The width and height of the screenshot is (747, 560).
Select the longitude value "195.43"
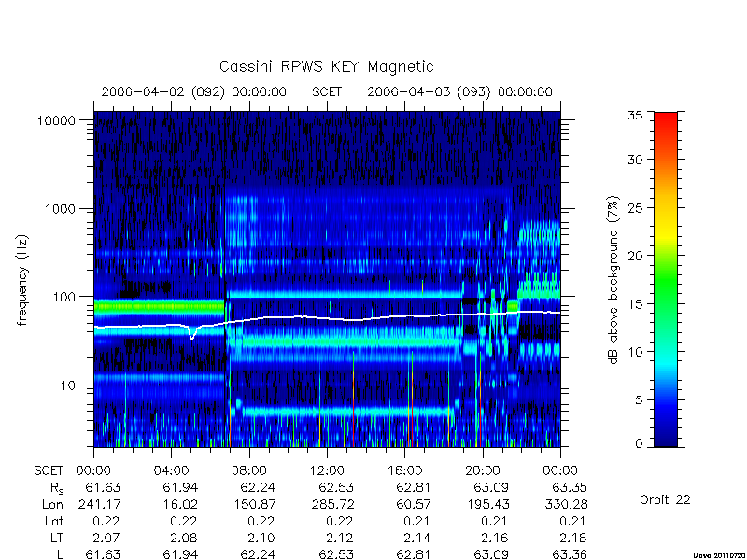pyautogui.click(x=488, y=504)
